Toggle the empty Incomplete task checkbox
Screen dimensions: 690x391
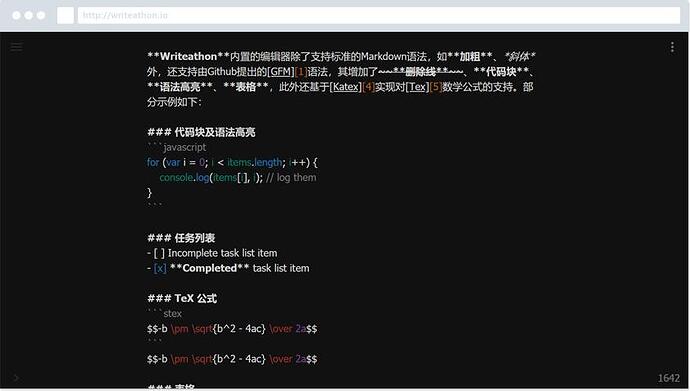coord(159,253)
